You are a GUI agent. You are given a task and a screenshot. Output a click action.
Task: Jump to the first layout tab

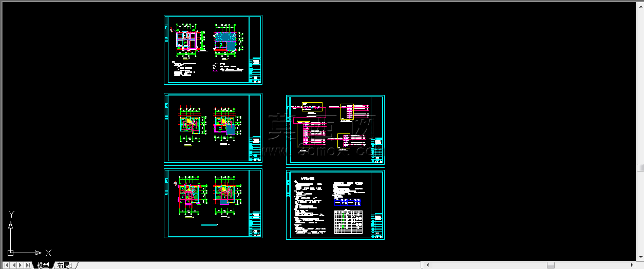click(6, 265)
